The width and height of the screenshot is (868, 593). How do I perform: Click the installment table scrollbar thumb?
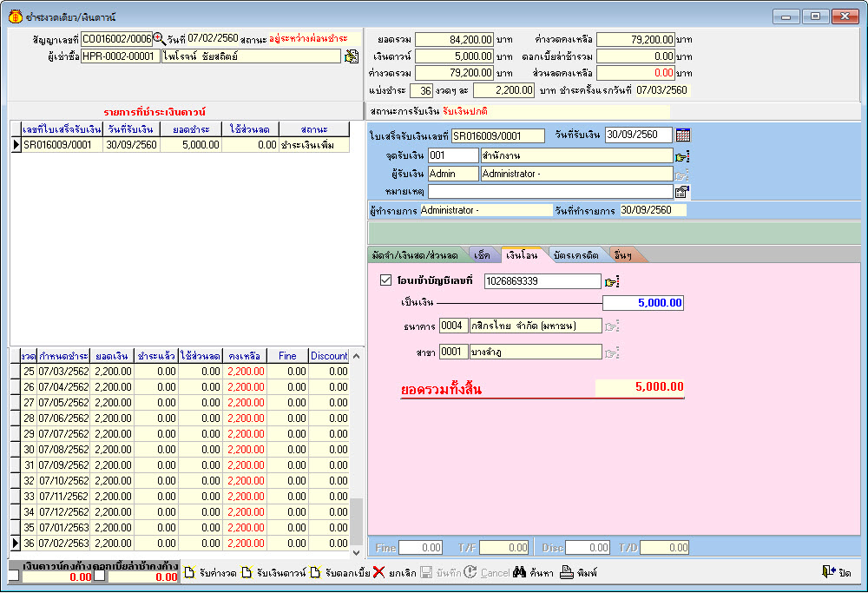(357, 522)
